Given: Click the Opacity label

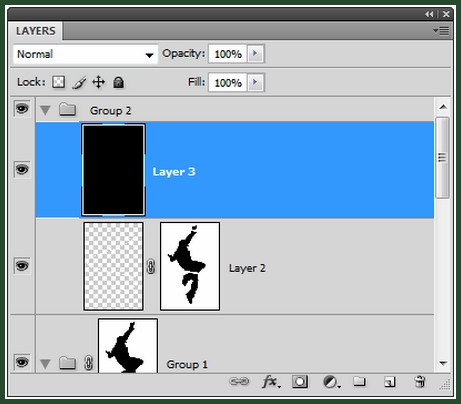Looking at the screenshot, I should point(183,53).
